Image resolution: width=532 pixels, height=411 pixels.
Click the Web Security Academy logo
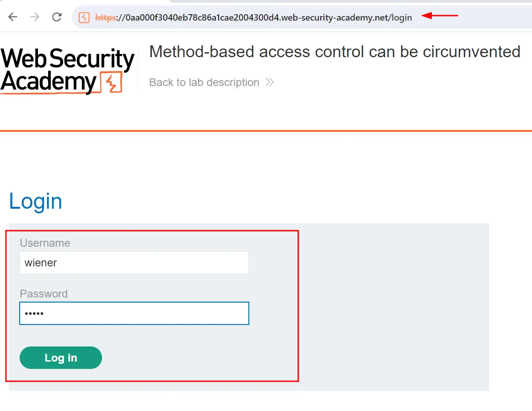click(x=67, y=71)
